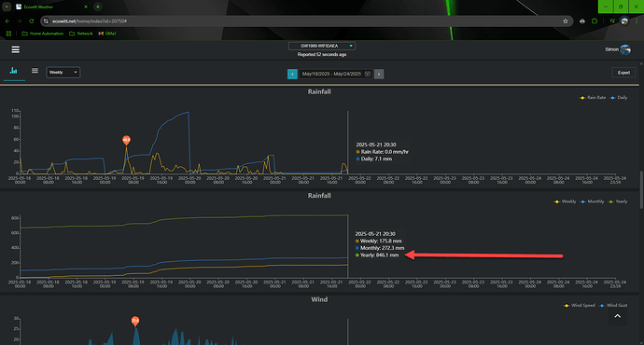Toggle the Daily rainfall series legend
This screenshot has width=644, height=345.
tap(619, 98)
